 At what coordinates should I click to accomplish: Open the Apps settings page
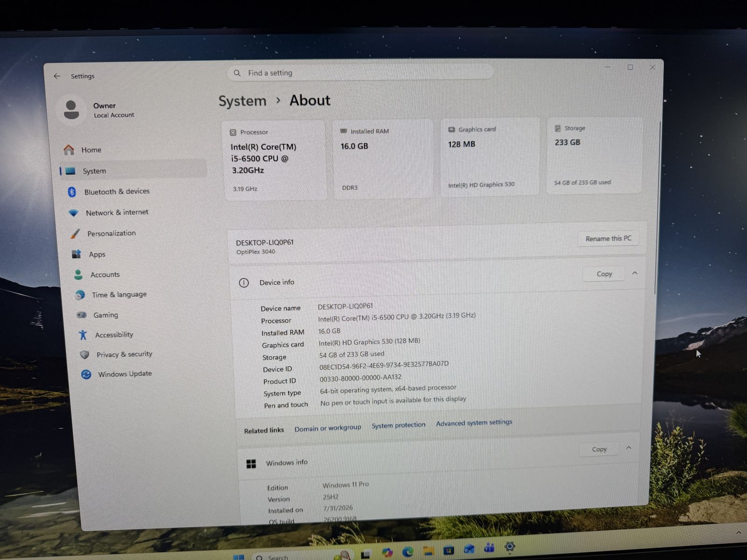click(140, 254)
